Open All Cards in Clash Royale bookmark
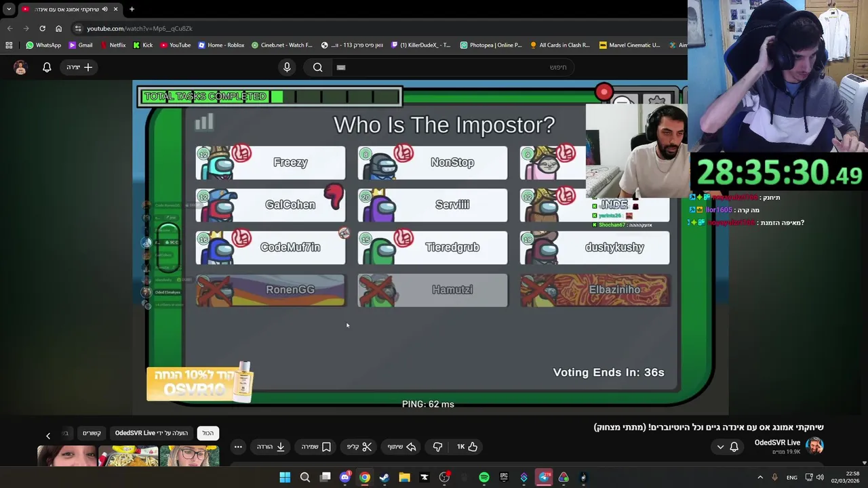The width and height of the screenshot is (868, 488). click(x=559, y=45)
